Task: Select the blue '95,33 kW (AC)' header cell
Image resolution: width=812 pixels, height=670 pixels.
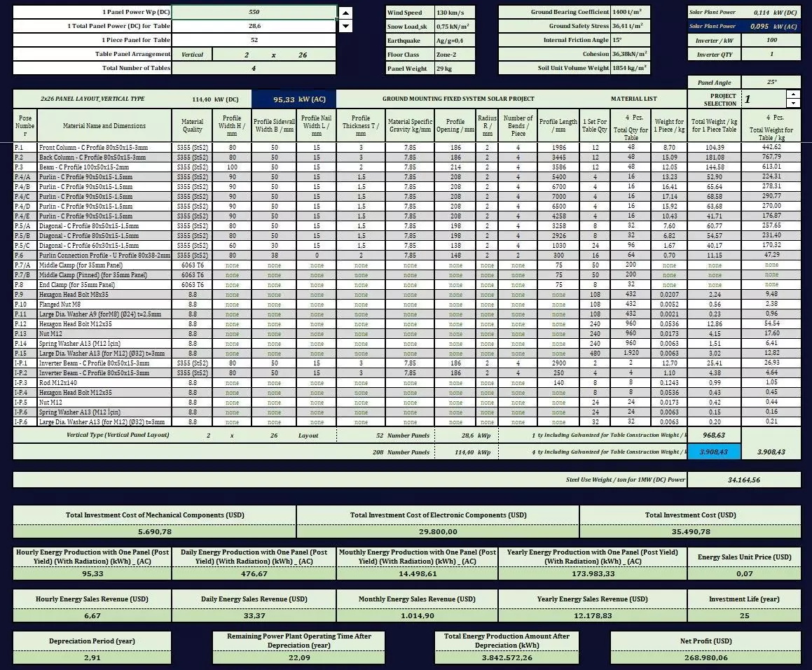Action: coord(294,99)
